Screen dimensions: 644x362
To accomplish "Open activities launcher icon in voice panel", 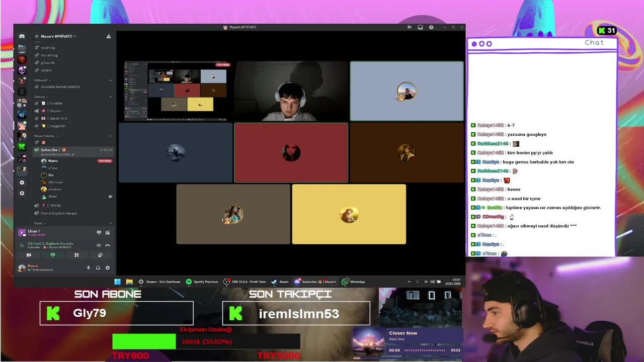I will pos(76,255).
